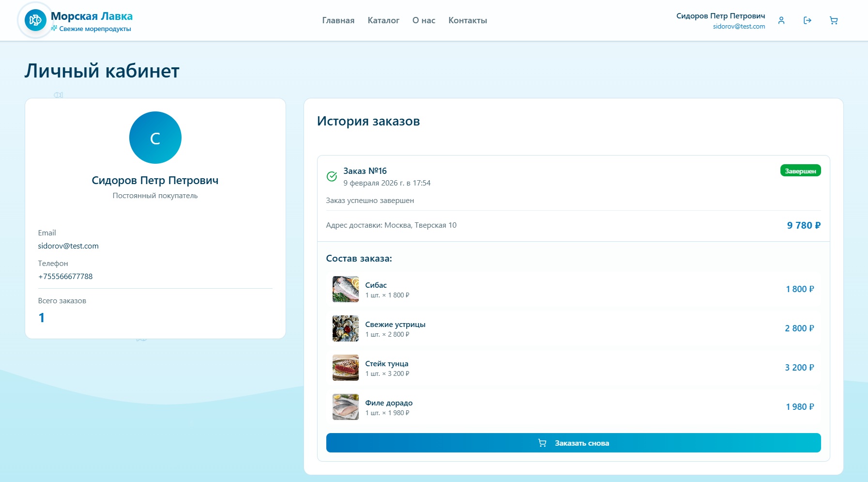This screenshot has width=868, height=482.
Task: Click the Завершен status badge
Action: pyautogui.click(x=800, y=171)
